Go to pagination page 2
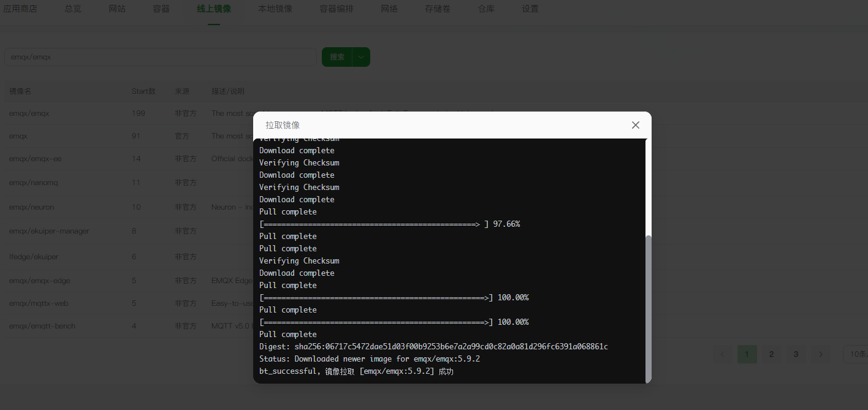The height and width of the screenshot is (410, 868). coord(772,354)
